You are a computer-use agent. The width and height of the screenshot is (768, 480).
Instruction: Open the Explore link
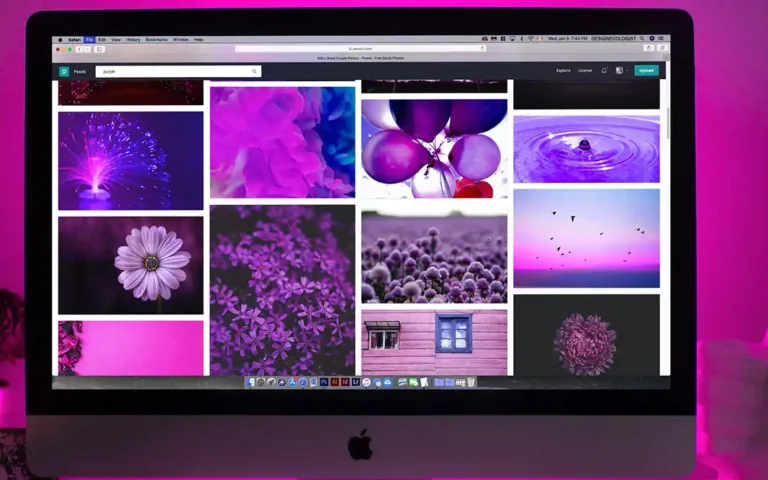pos(563,71)
